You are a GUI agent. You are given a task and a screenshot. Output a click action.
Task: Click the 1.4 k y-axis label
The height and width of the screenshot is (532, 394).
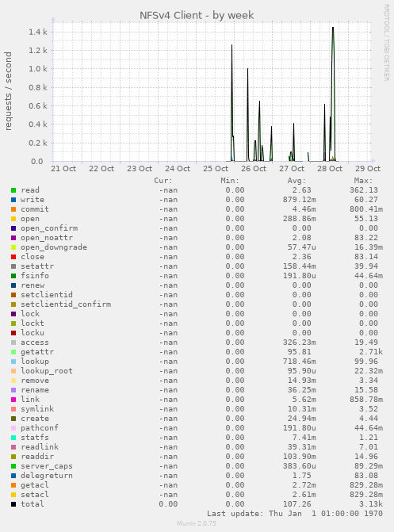click(x=38, y=33)
